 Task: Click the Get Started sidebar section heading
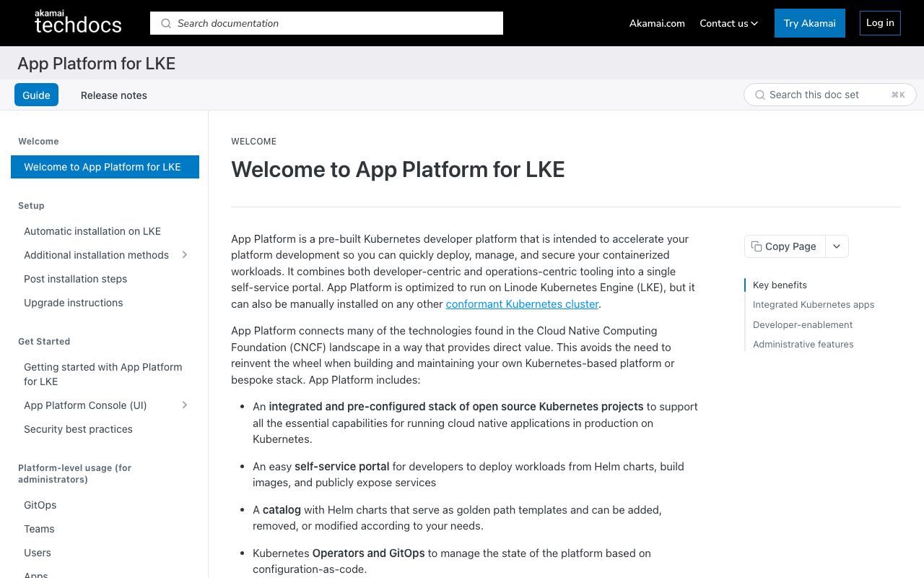[x=44, y=342]
